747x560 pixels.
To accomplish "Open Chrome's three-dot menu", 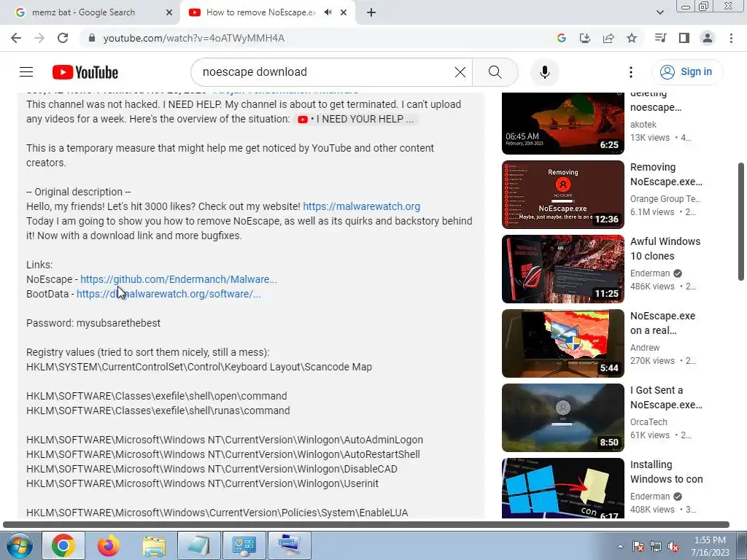I will pos(731,38).
